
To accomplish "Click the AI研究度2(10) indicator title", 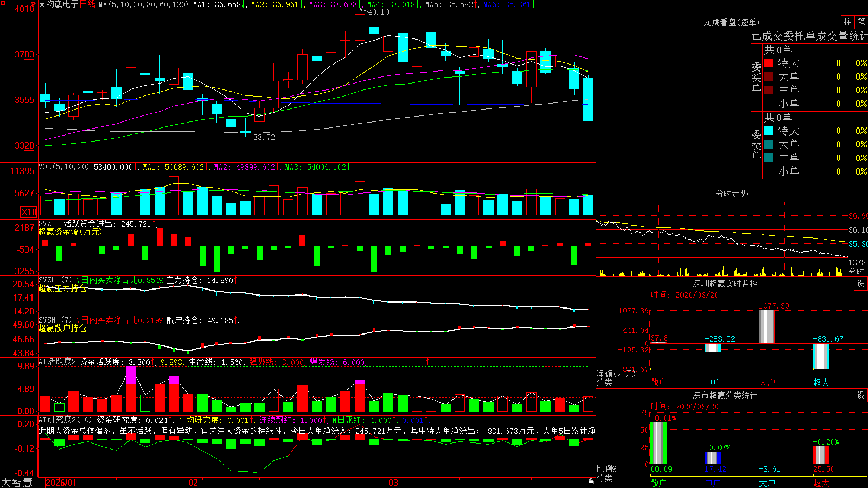I will click(66, 420).
